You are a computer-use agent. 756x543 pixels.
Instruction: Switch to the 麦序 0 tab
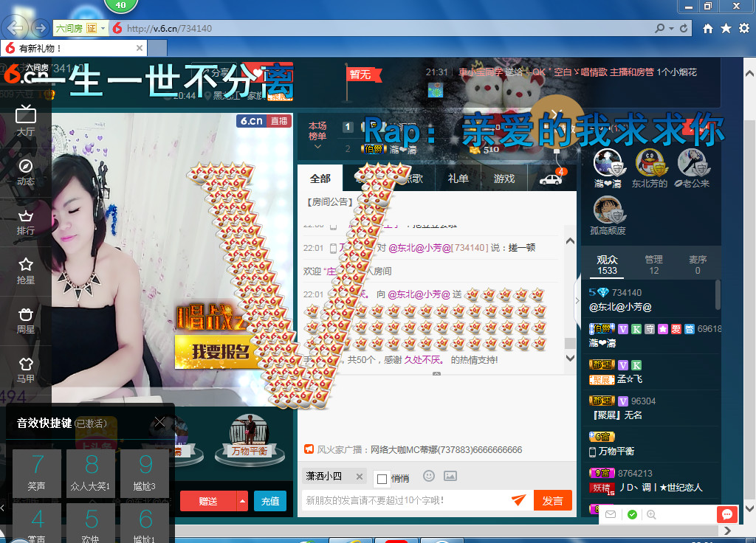click(698, 265)
